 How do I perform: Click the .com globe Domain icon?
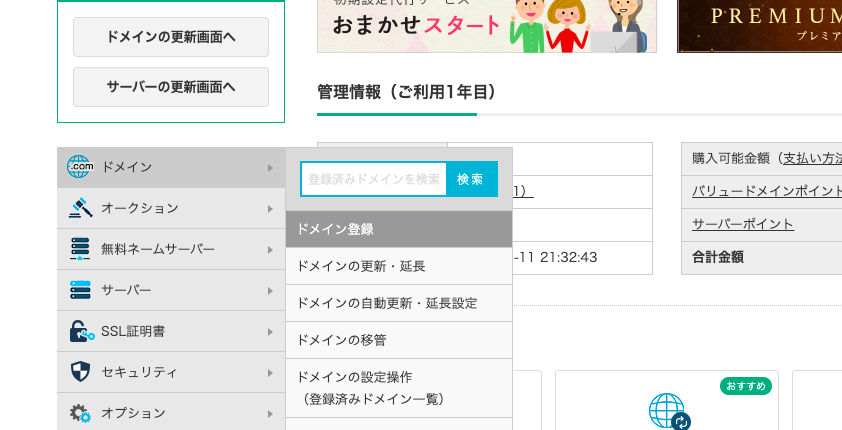click(x=80, y=167)
